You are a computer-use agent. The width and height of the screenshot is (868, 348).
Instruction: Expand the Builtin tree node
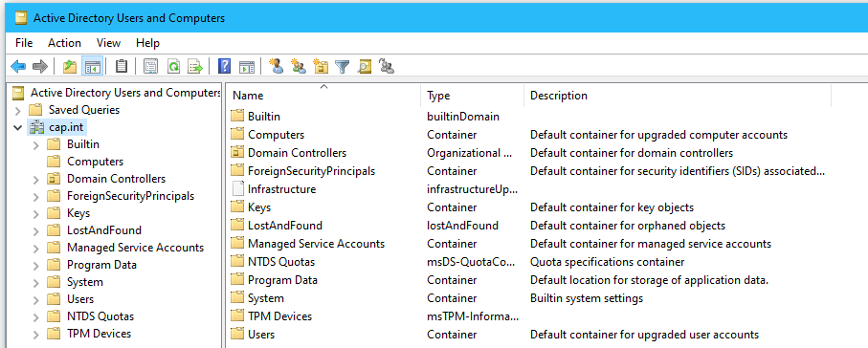(36, 145)
